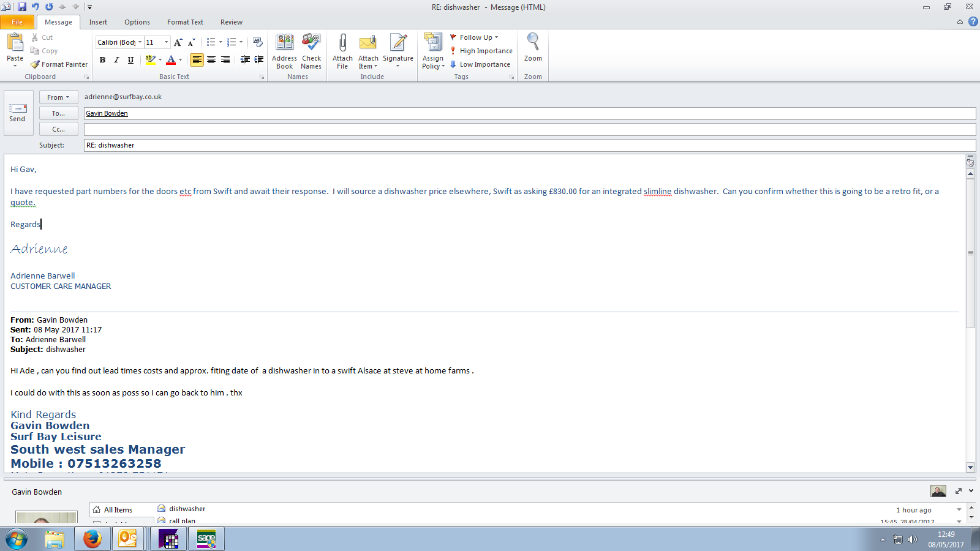Click the To... recipients button
980x551 pixels.
tap(58, 113)
